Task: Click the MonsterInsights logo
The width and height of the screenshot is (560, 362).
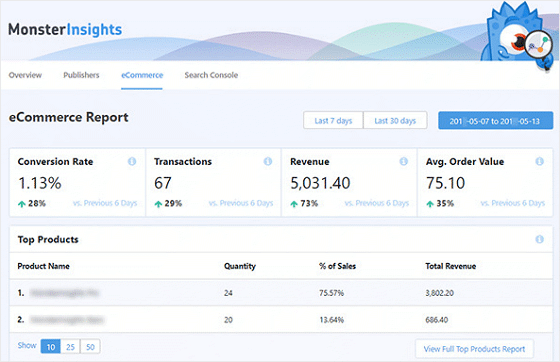Action: pos(65,30)
